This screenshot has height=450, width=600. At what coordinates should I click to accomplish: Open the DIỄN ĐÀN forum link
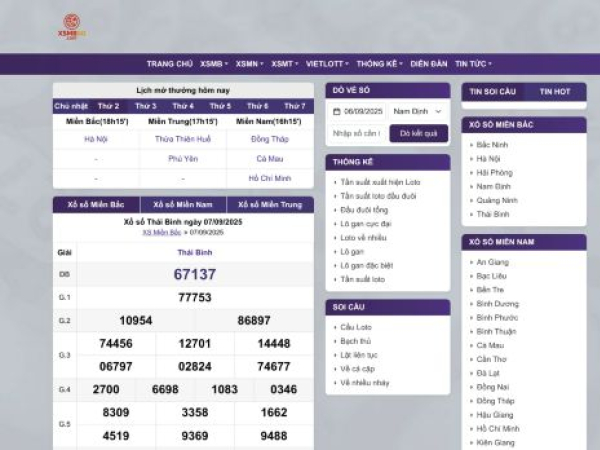[429, 64]
